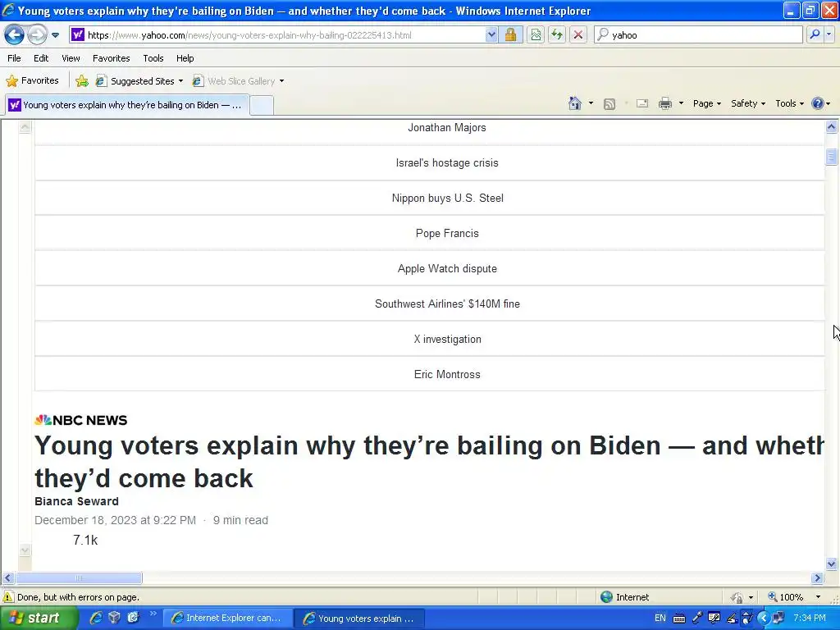Screen dimensions: 840x630
Task: Go to the home page icon
Action: point(575,103)
